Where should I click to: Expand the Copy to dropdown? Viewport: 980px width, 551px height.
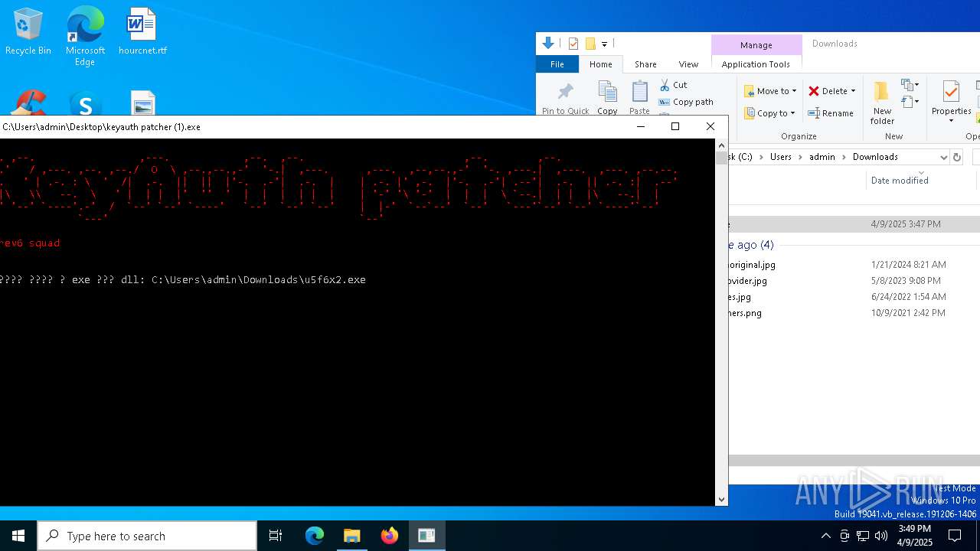[x=792, y=113]
